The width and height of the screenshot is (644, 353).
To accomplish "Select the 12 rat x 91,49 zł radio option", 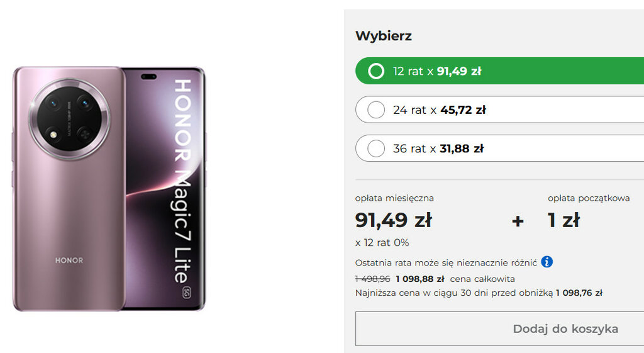I will [499, 71].
